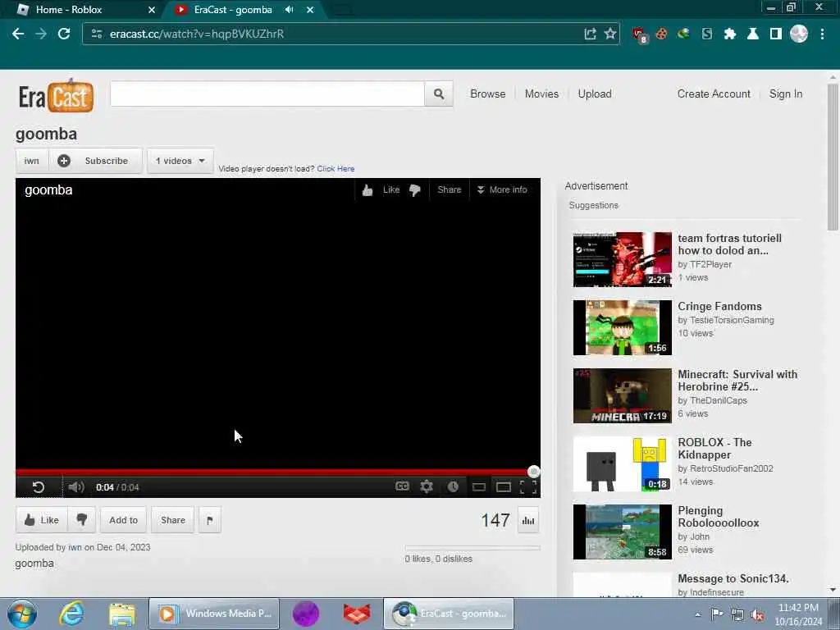The height and width of the screenshot is (630, 840).
Task: Open the Windows Start button
Action: click(22, 614)
